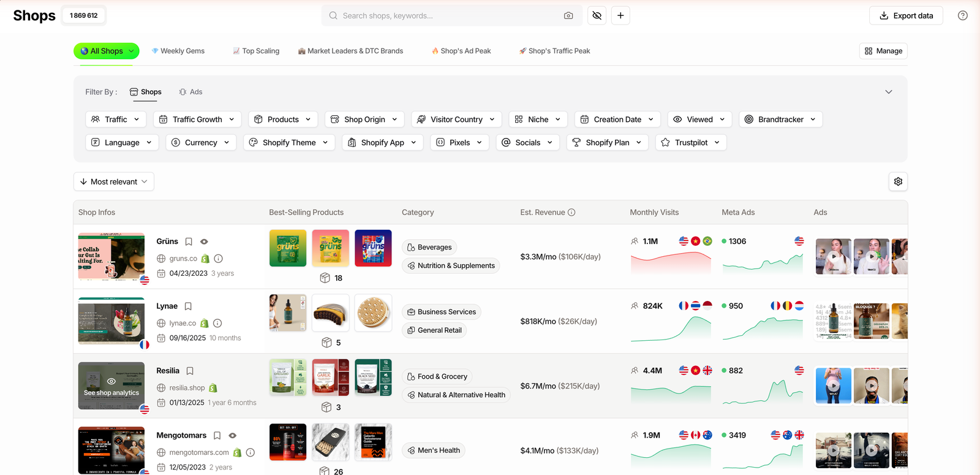
Task: Open the help question mark icon
Action: click(x=963, y=15)
